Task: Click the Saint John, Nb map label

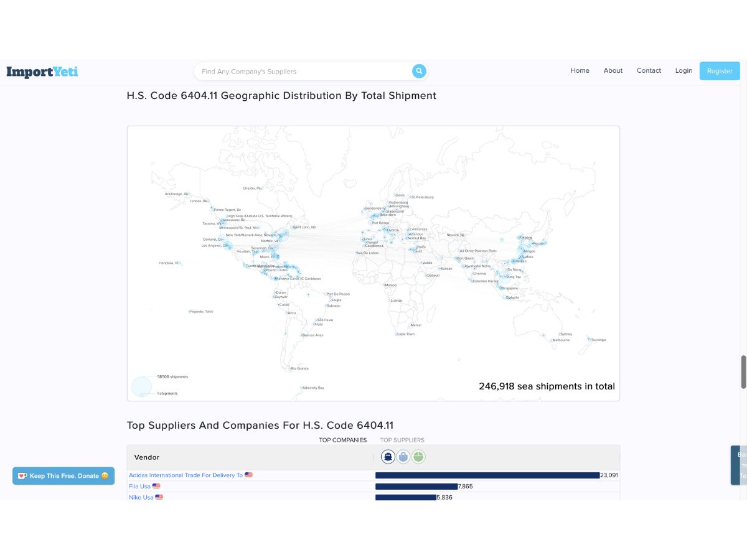Action: [304, 227]
